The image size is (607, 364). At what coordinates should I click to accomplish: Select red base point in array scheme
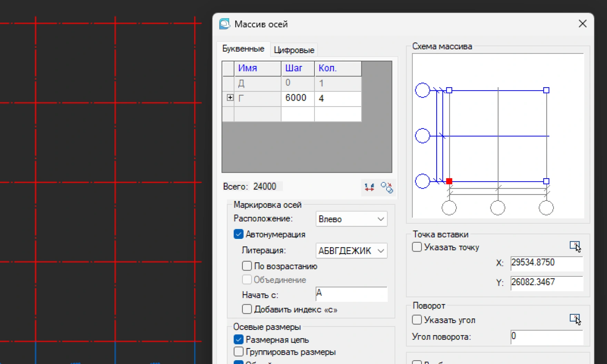449,181
